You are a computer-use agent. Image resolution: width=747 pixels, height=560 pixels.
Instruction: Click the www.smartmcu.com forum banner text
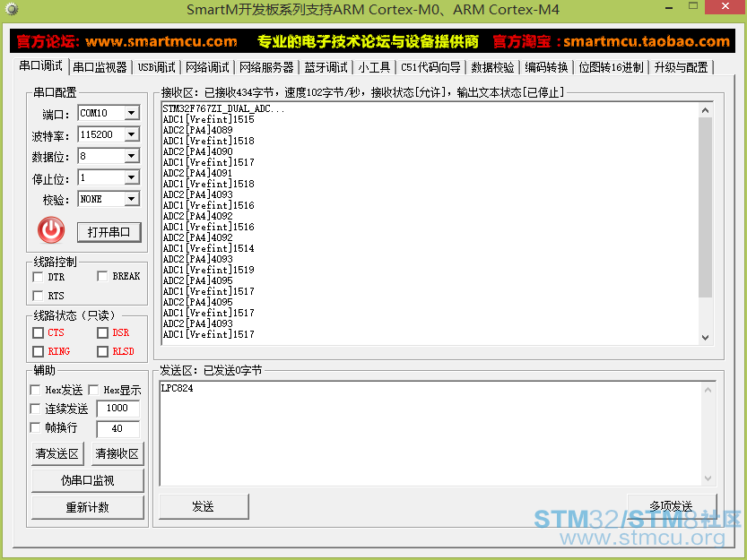click(161, 41)
